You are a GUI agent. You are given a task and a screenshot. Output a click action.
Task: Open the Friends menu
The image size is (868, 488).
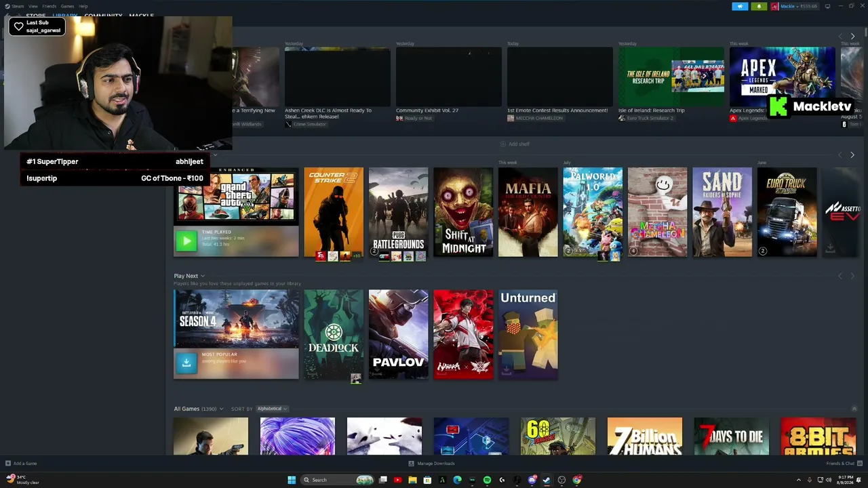pyautogui.click(x=50, y=6)
